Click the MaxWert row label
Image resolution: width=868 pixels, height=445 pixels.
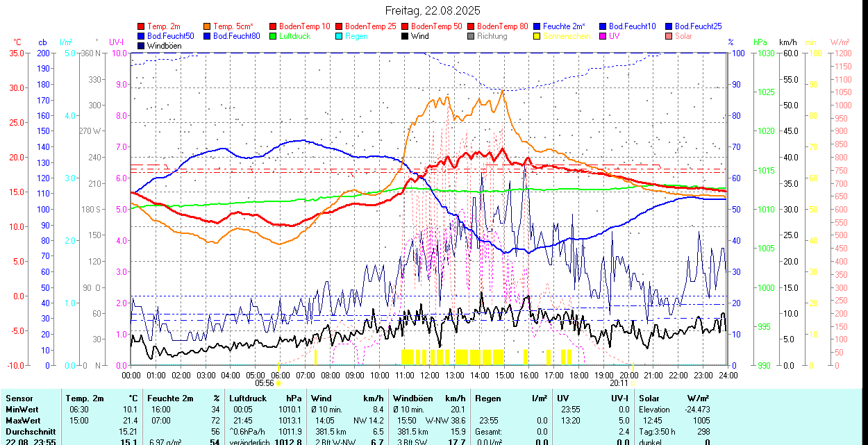pos(24,421)
